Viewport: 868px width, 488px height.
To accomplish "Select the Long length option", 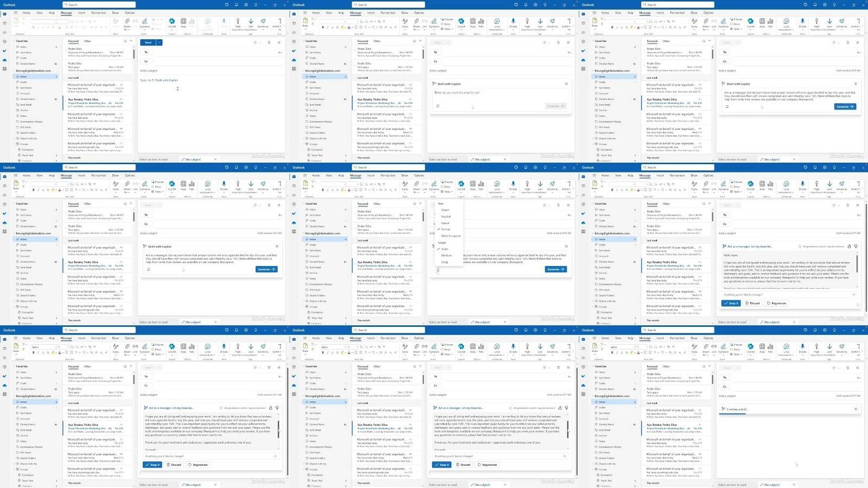I will 445,262.
